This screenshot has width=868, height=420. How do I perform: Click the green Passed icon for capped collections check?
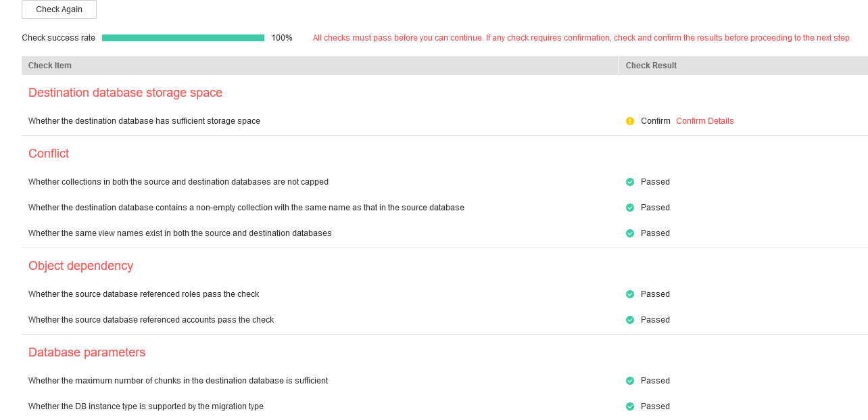coord(629,181)
